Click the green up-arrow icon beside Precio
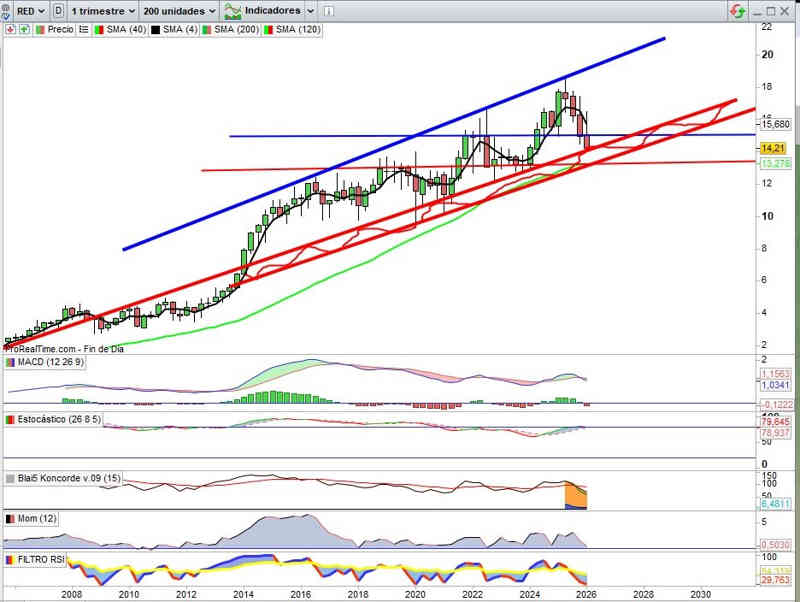This screenshot has width=800, height=602. (x=24, y=30)
